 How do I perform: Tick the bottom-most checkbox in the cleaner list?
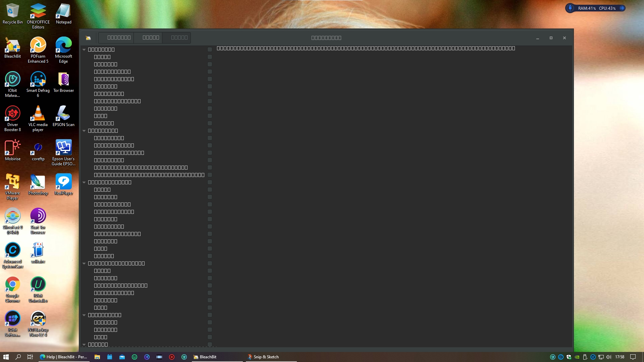(210, 344)
